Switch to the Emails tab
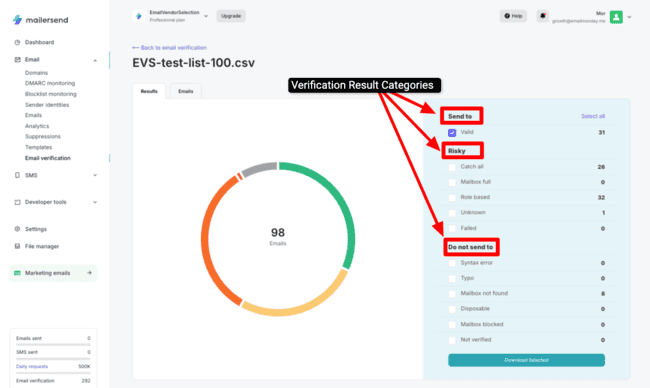The height and width of the screenshot is (388, 650). coord(186,91)
